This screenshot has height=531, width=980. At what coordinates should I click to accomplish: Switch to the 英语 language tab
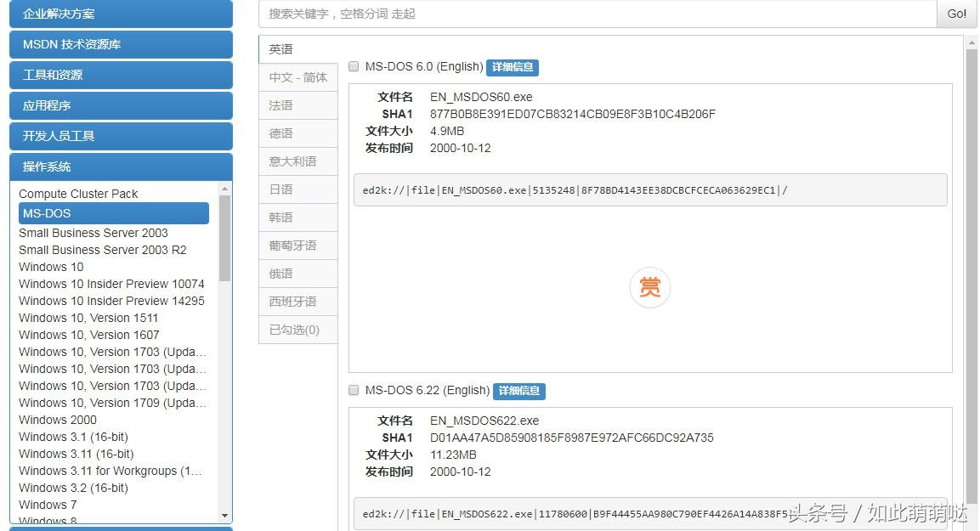tap(298, 49)
